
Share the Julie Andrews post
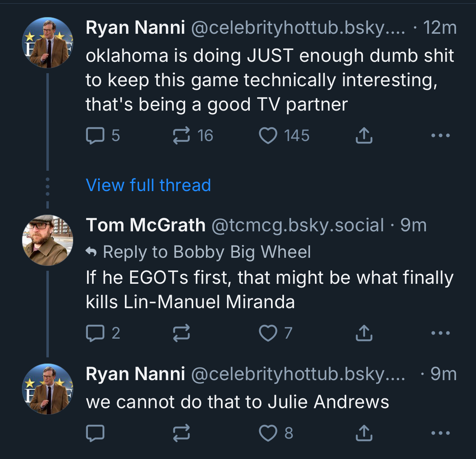364,433
